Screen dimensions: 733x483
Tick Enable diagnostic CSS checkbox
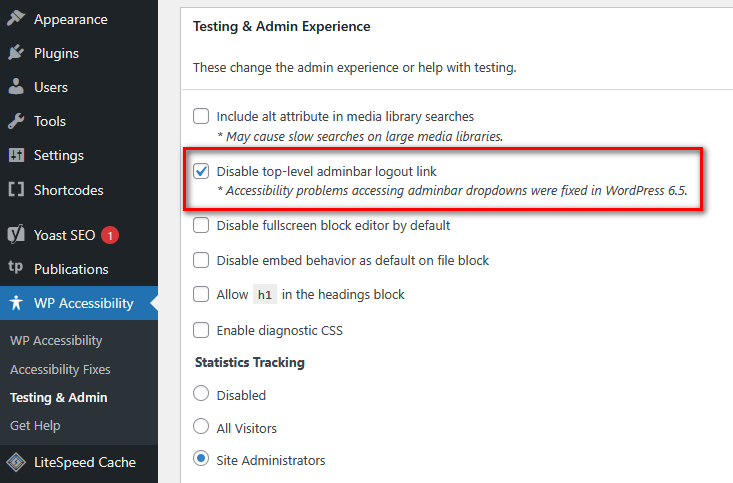tap(201, 330)
